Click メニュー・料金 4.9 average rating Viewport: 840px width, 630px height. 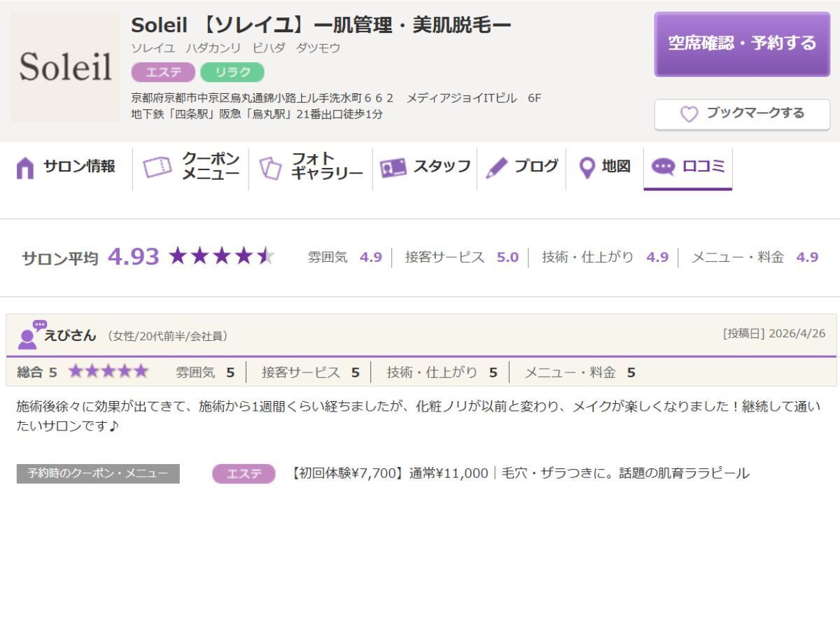pos(755,257)
